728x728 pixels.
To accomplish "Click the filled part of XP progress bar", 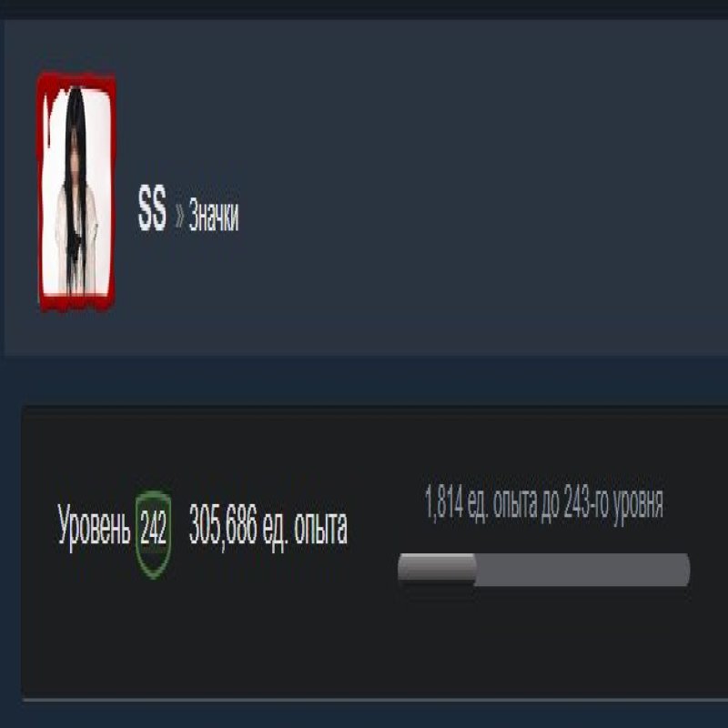I will (437, 567).
